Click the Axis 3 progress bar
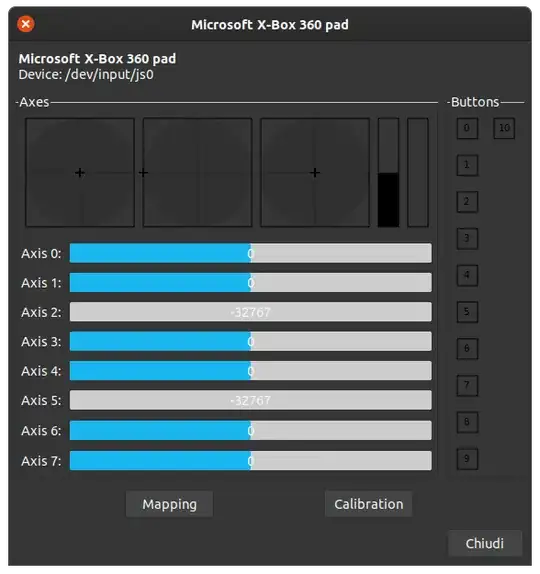Viewport: 540px width, 574px height. tap(251, 341)
